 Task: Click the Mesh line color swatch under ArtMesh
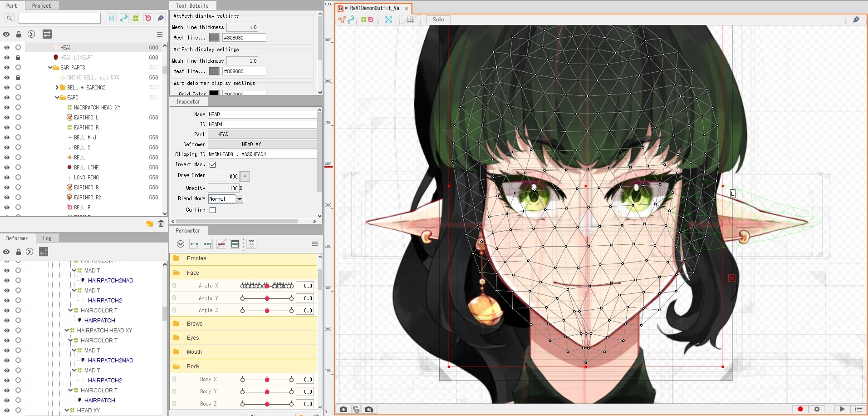click(214, 38)
